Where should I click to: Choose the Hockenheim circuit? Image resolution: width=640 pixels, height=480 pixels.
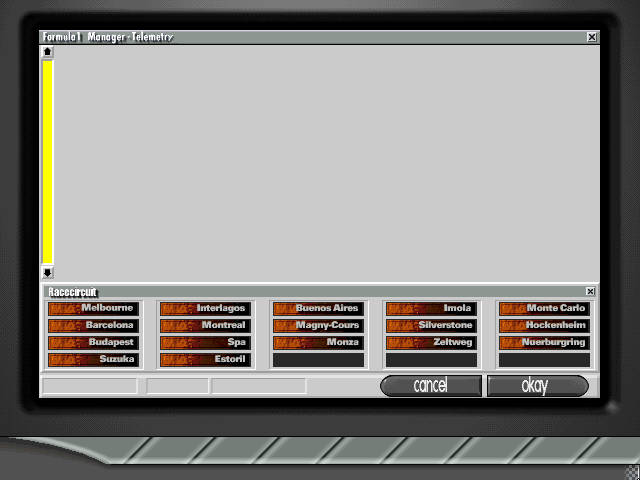click(544, 326)
